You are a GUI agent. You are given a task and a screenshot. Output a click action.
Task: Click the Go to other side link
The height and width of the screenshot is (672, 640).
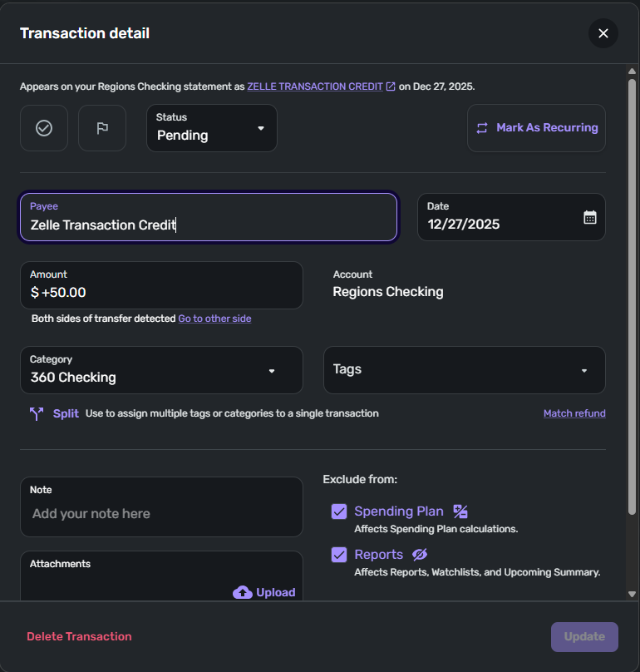pos(214,319)
